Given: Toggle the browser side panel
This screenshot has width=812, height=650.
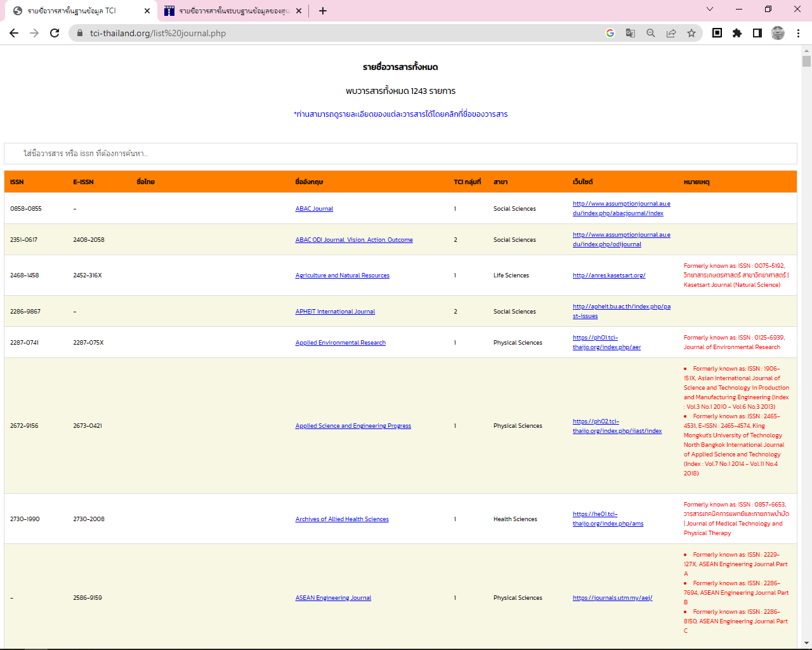Looking at the screenshot, I should (x=757, y=33).
